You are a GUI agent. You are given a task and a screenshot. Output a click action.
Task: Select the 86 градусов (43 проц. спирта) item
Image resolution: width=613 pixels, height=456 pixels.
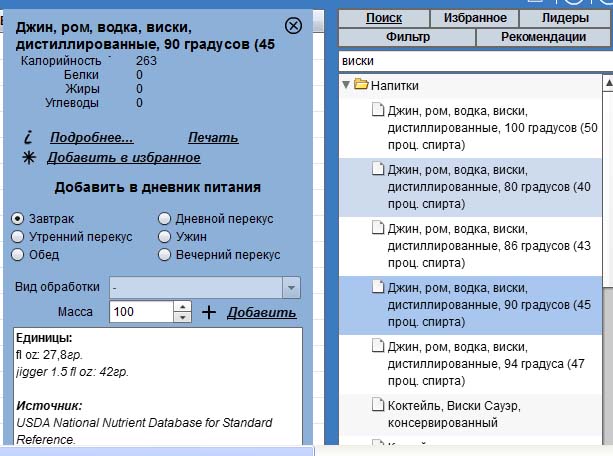pos(471,246)
